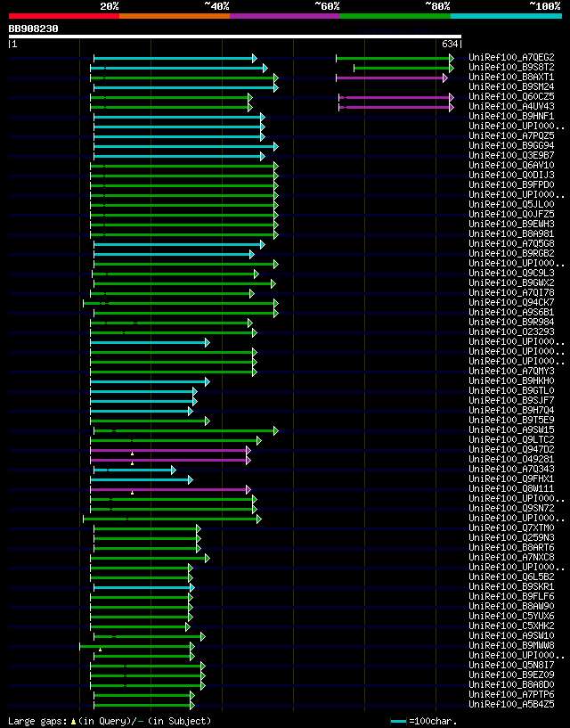Click the white query sequence bar
The image size is (570, 728).
pyautogui.click(x=235, y=37)
